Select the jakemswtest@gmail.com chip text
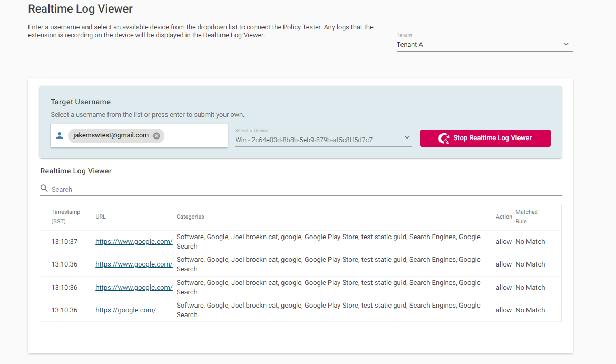 (111, 135)
